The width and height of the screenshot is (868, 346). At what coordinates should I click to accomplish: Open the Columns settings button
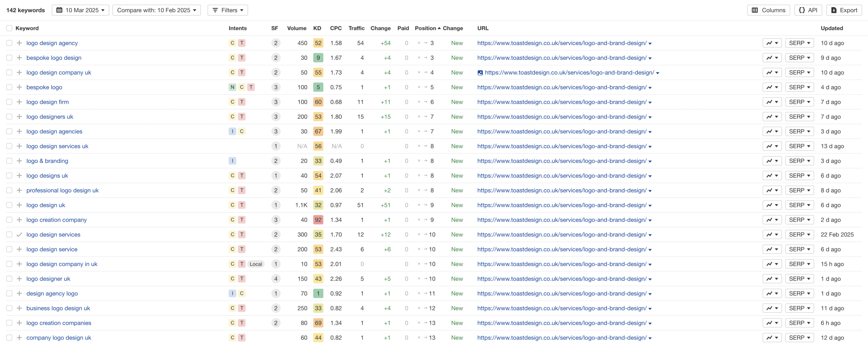point(768,10)
